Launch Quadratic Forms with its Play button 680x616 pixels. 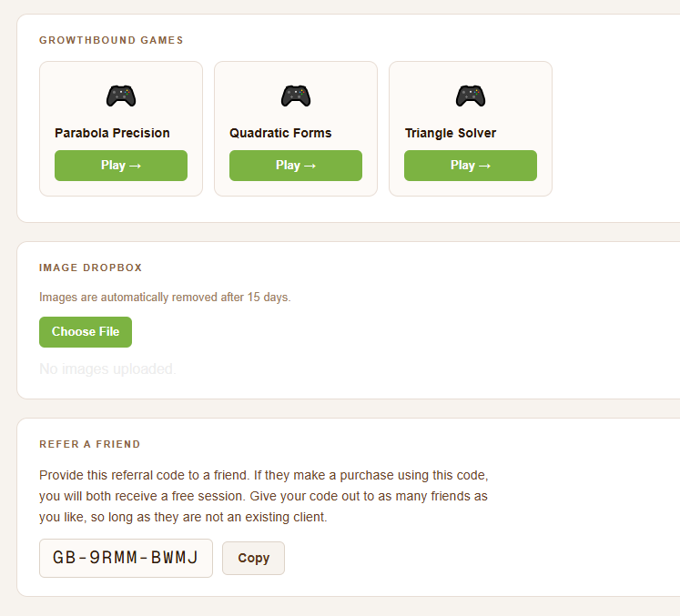coord(296,166)
